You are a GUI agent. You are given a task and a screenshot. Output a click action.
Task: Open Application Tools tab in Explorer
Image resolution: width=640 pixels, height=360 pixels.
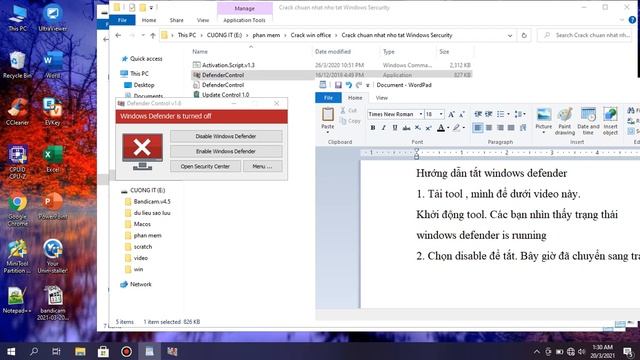pos(244,20)
